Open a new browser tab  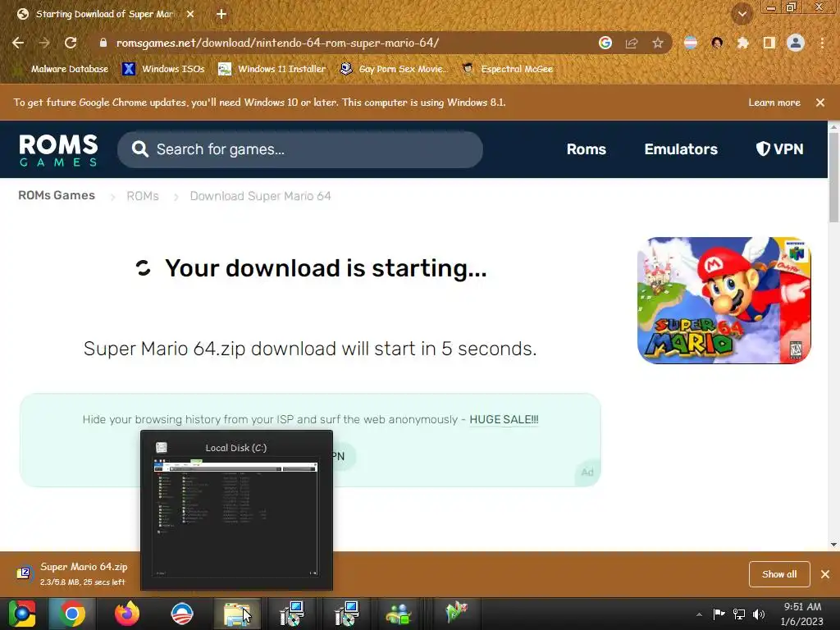tap(221, 14)
